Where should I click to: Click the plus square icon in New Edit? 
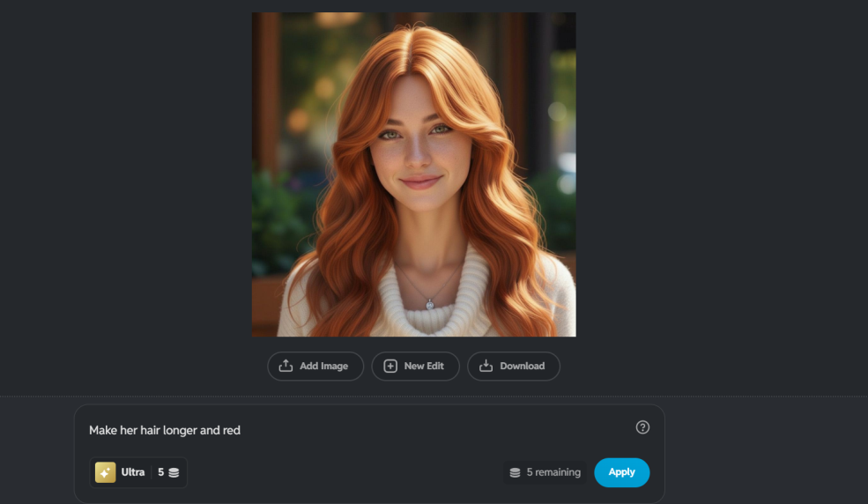pos(390,366)
